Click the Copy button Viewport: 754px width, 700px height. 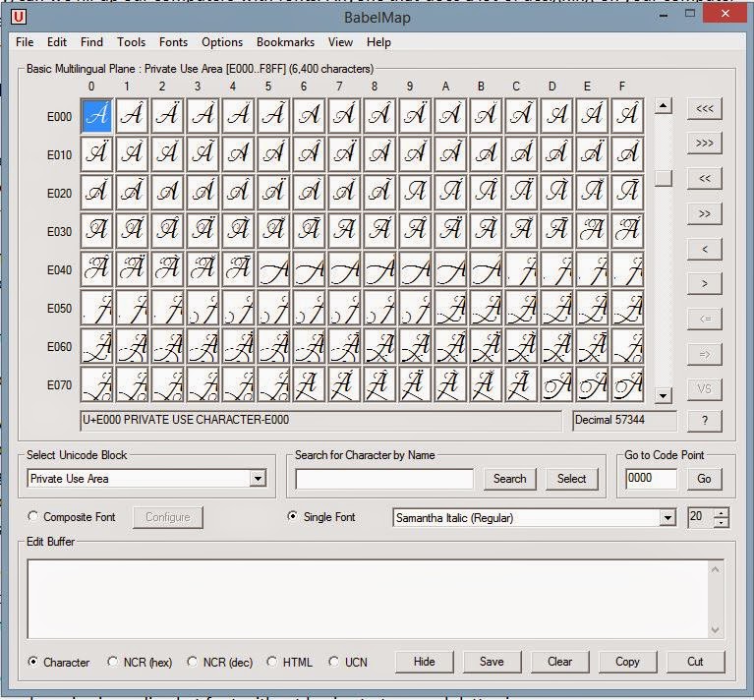point(627,662)
